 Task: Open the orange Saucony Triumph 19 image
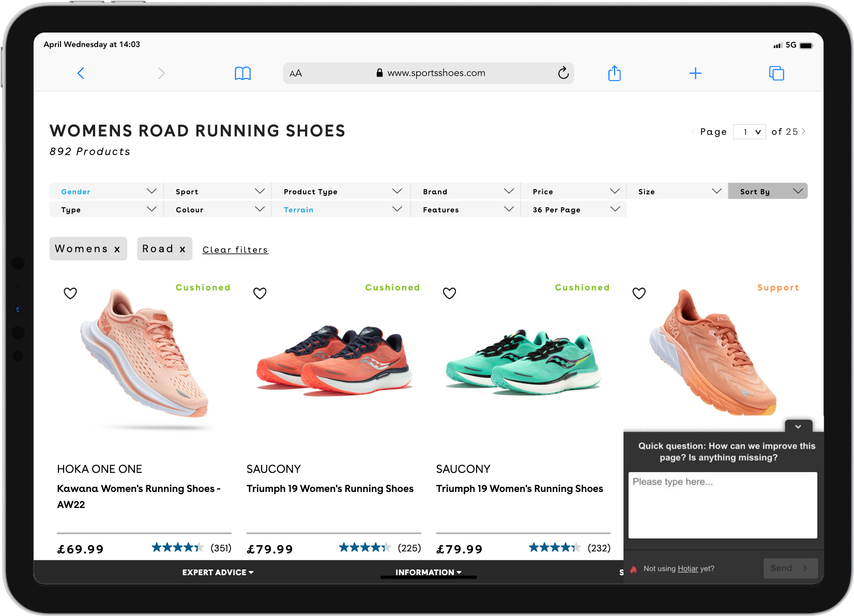pos(334,360)
